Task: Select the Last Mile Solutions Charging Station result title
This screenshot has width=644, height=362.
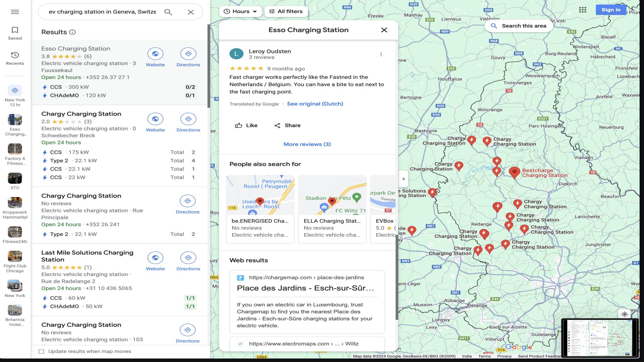Action: tap(87, 256)
